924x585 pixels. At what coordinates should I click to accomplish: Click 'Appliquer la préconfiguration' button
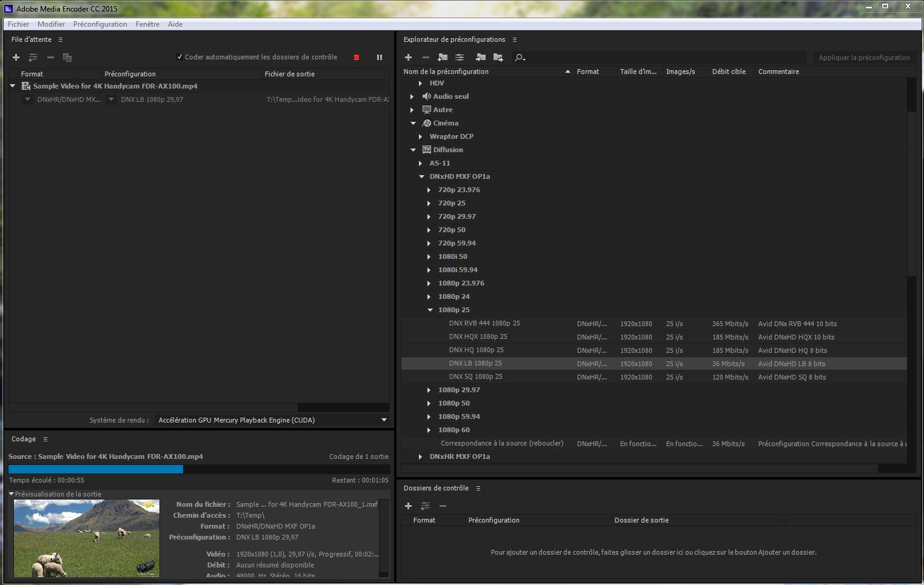[x=864, y=58]
